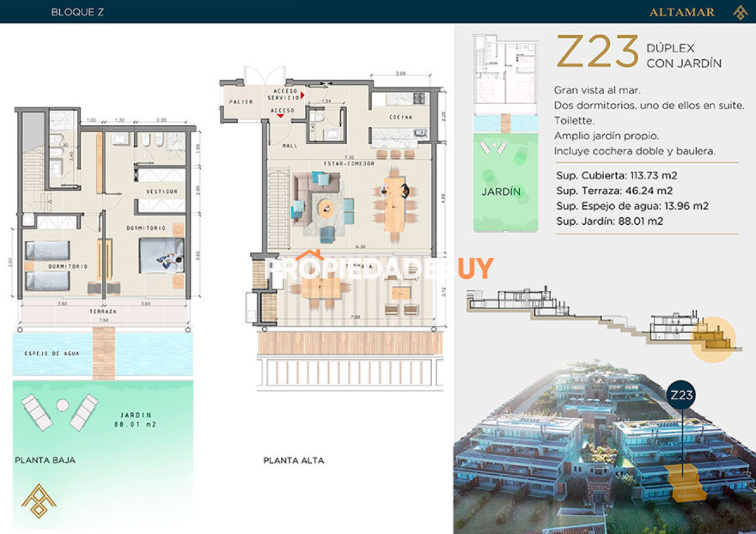Click the gold Altamar emblem below Planta Baja
Image resolution: width=756 pixels, height=534 pixels.
(38, 501)
